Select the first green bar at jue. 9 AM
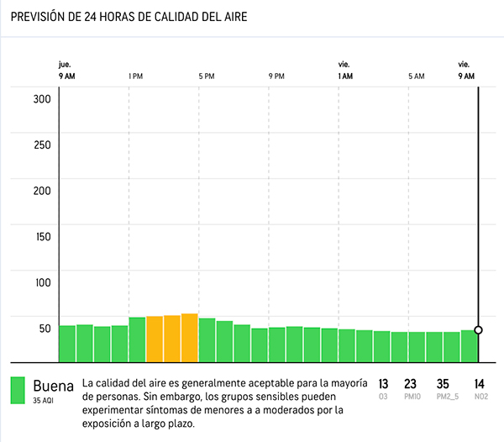504x442 pixels. (67, 341)
